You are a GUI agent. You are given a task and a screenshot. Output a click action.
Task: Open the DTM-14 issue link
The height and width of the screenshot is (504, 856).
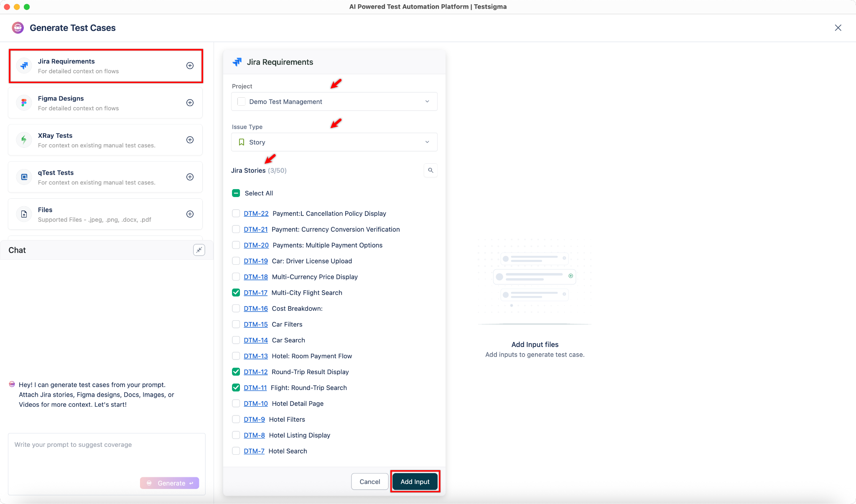coord(256,340)
